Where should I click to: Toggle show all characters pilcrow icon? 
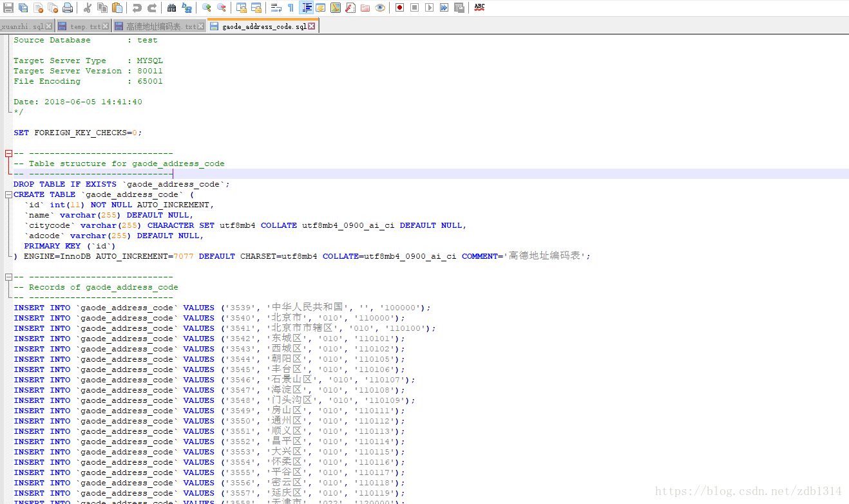[291, 8]
